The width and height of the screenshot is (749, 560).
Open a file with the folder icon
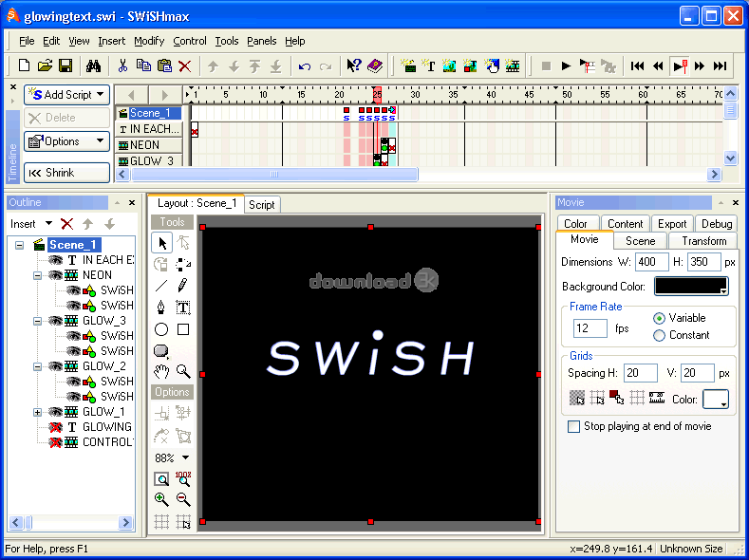pos(45,65)
